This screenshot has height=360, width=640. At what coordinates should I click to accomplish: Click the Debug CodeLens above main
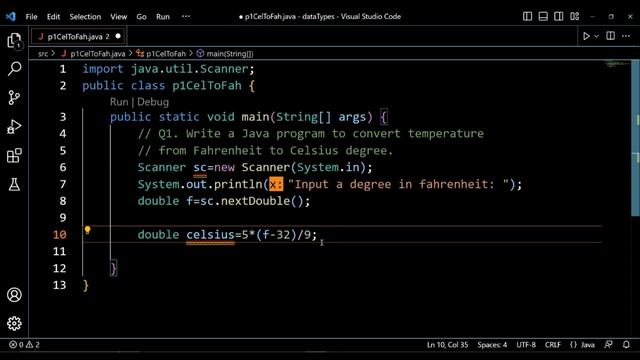[153, 102]
